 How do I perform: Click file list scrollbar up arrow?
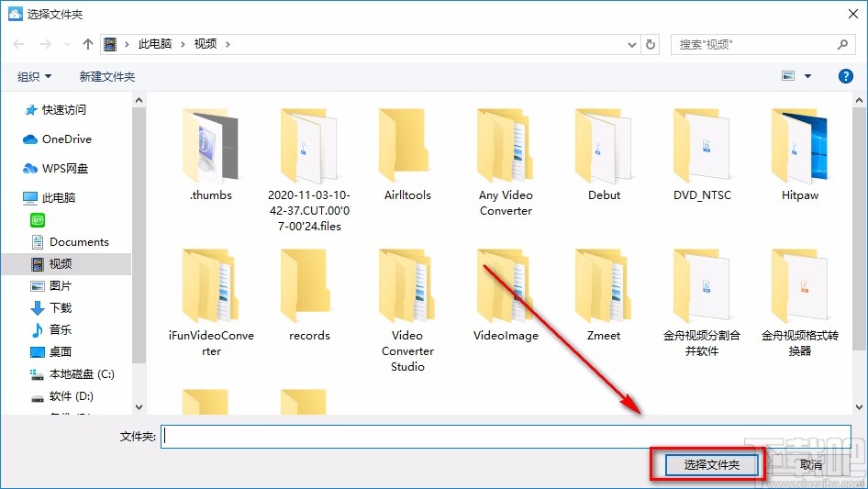tap(859, 101)
